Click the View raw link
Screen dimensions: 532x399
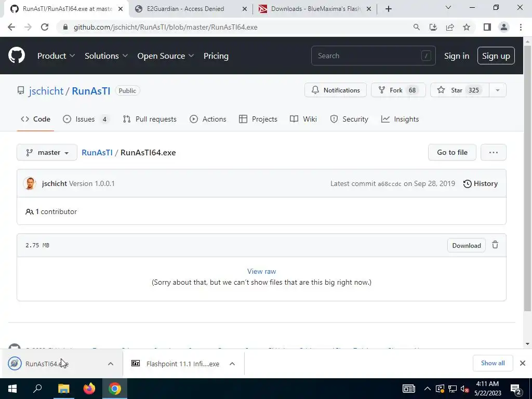point(261,271)
